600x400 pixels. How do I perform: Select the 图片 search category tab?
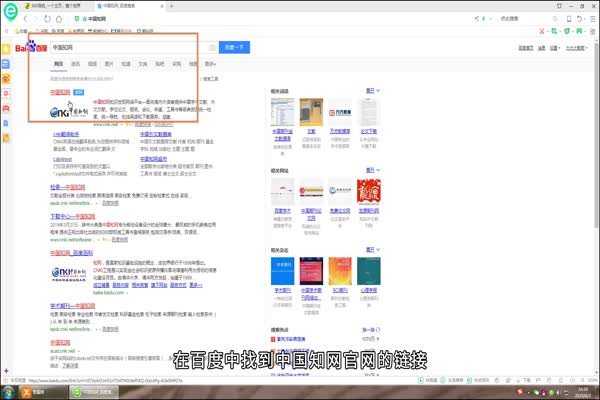click(109, 64)
